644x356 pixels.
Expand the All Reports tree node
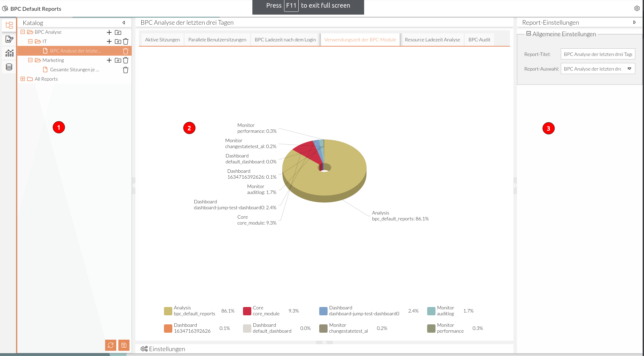pyautogui.click(x=23, y=79)
